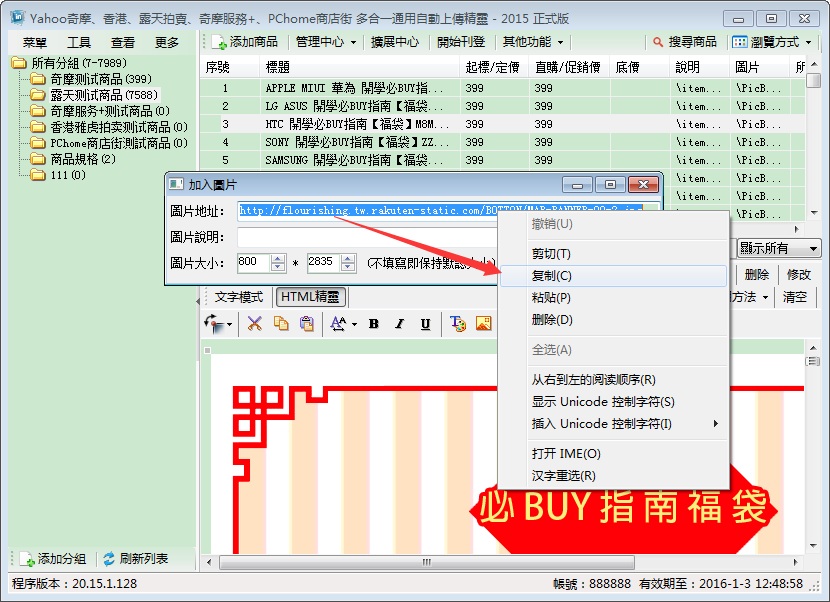Click the 修改 button
This screenshot has height=602, width=830.
(x=799, y=275)
